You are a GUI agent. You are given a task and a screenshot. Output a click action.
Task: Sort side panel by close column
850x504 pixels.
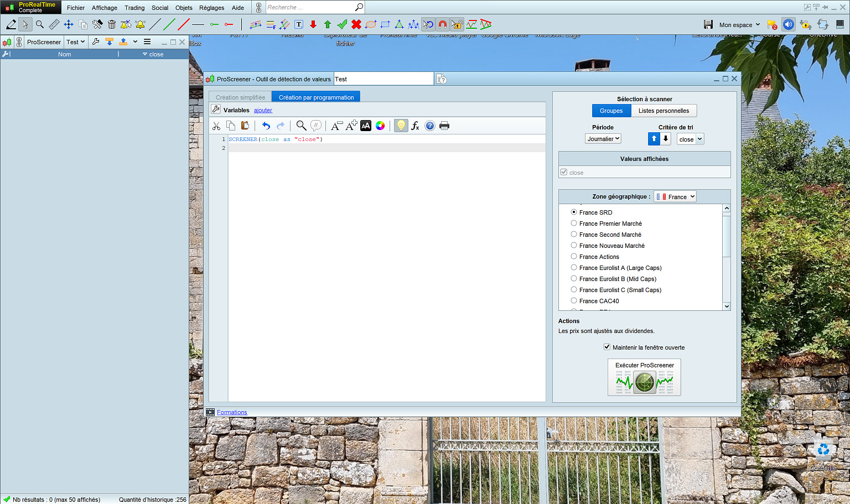click(x=153, y=54)
